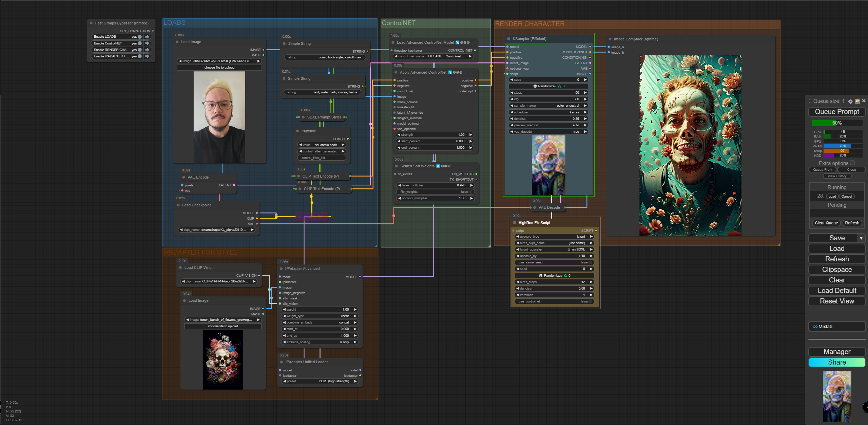868x425 pixels.
Task: Open weight_type linear selector
Action: pyautogui.click(x=320, y=316)
